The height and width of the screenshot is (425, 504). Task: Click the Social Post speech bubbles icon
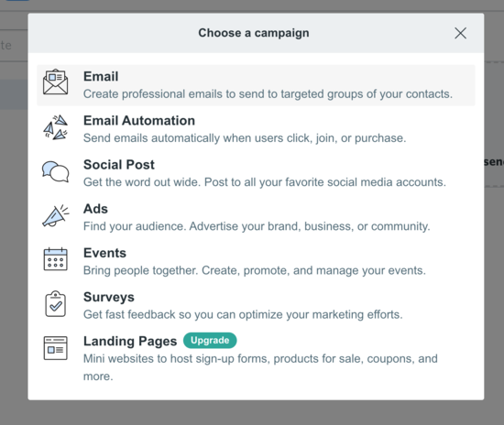pos(56,172)
